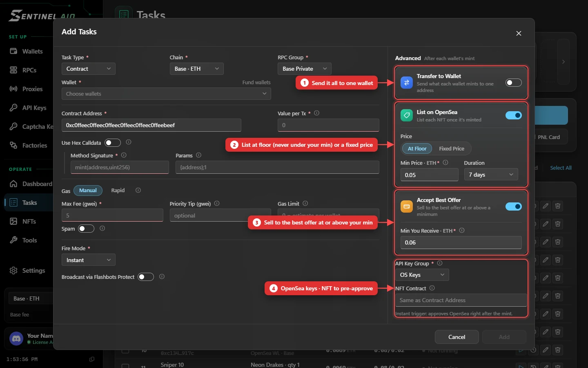This screenshot has width=588, height=368.
Task: Click info icon beside Method Signature
Action: [x=124, y=155]
